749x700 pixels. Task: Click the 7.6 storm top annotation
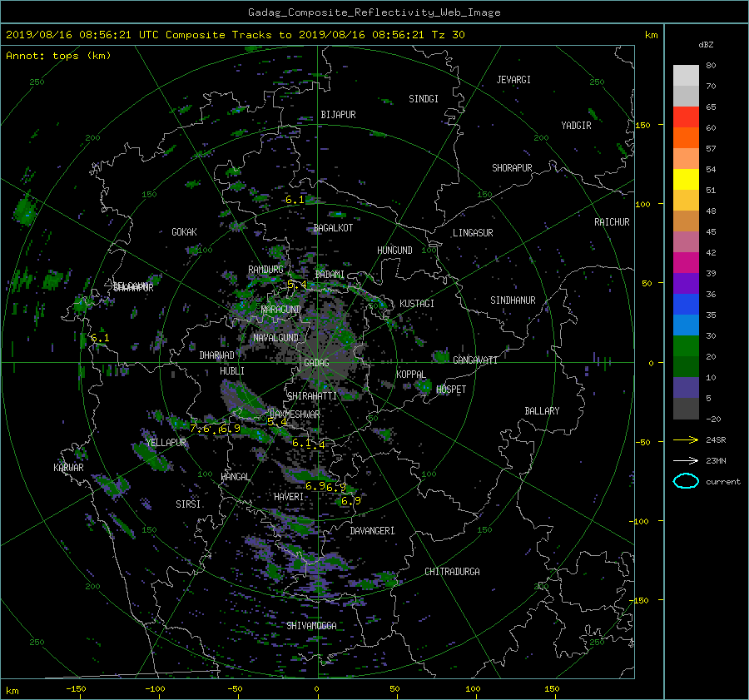coord(200,429)
